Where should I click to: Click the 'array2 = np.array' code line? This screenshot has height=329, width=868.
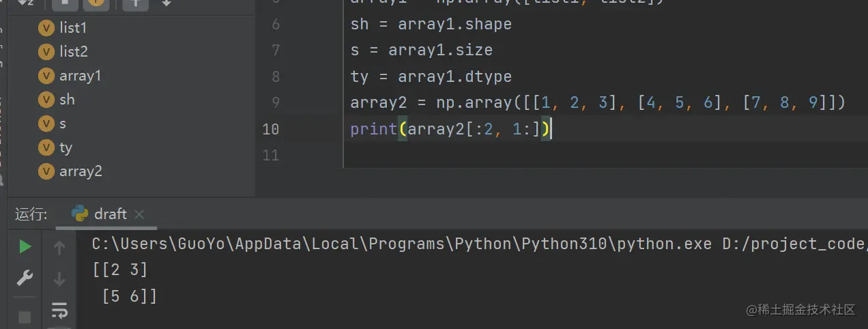[x=598, y=102]
